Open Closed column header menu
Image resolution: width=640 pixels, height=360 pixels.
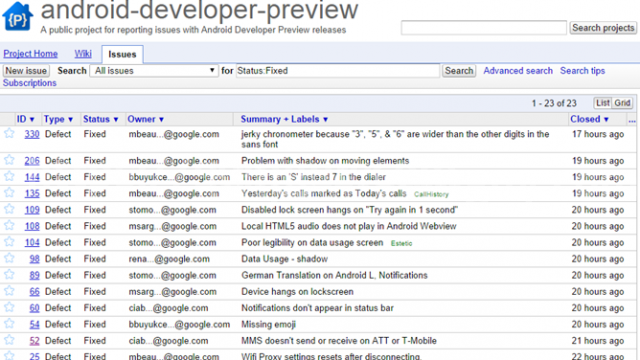(x=589, y=119)
